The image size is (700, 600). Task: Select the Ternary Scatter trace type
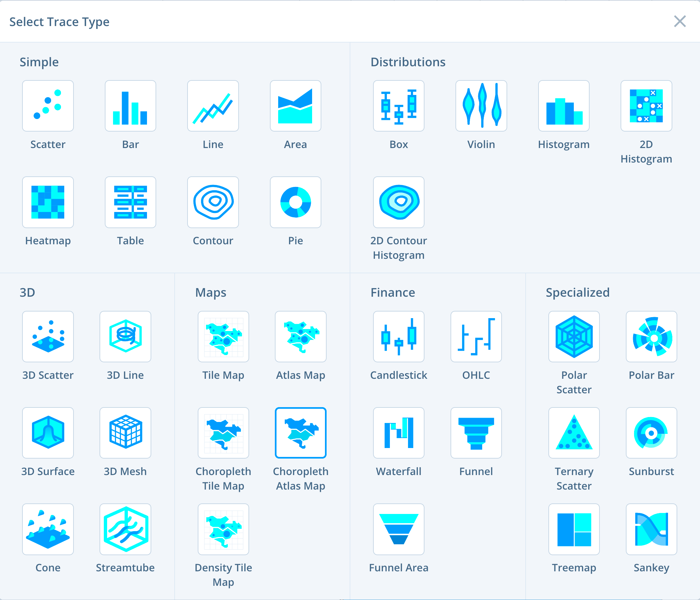coord(574,433)
